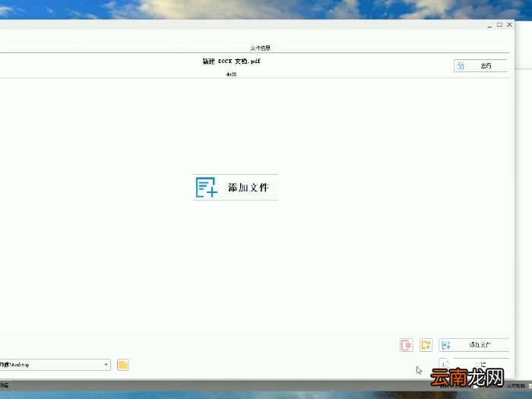Click the yellow add-folder icon near 添加文件
The width and height of the screenshot is (532, 399).
pos(426,345)
